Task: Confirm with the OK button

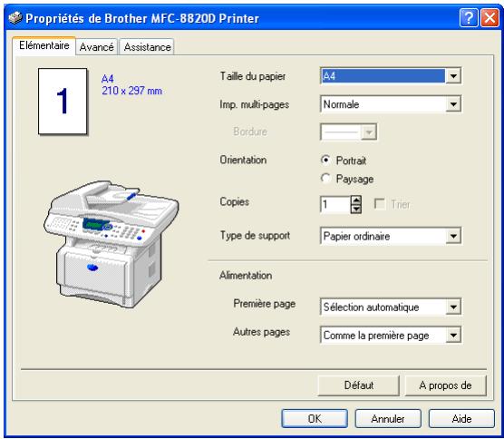Action: click(x=315, y=418)
